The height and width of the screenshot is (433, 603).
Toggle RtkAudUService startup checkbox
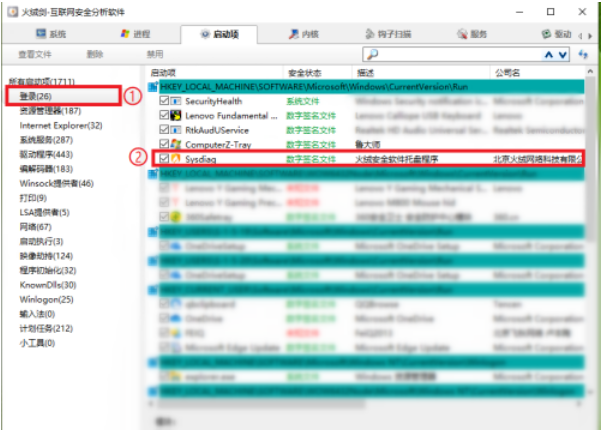pos(164,130)
